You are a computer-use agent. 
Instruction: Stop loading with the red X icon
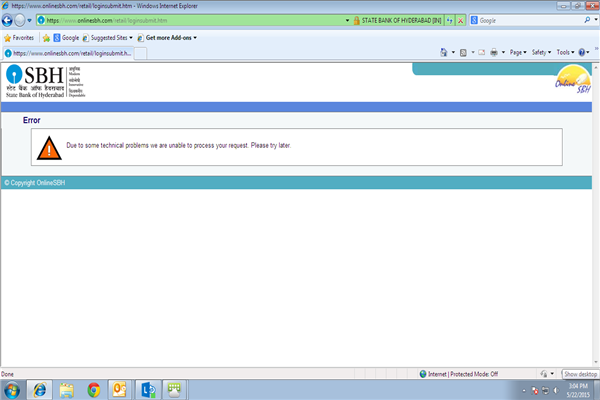tap(461, 21)
